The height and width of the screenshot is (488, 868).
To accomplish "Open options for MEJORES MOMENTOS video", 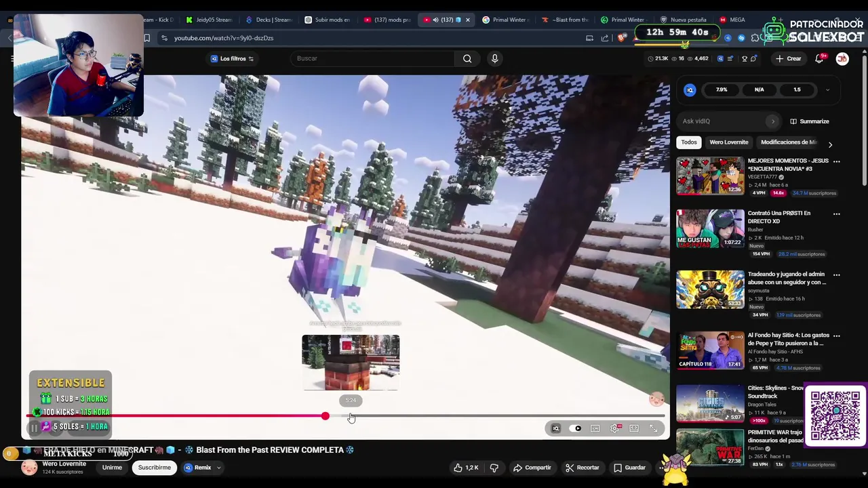I will pos(836,161).
